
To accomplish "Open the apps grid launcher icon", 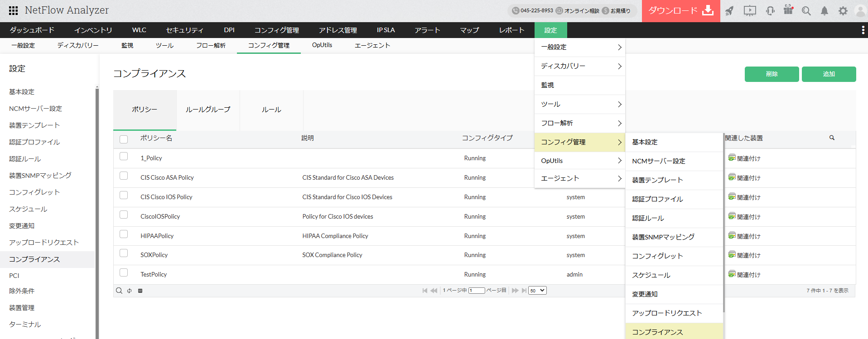I will click(13, 10).
